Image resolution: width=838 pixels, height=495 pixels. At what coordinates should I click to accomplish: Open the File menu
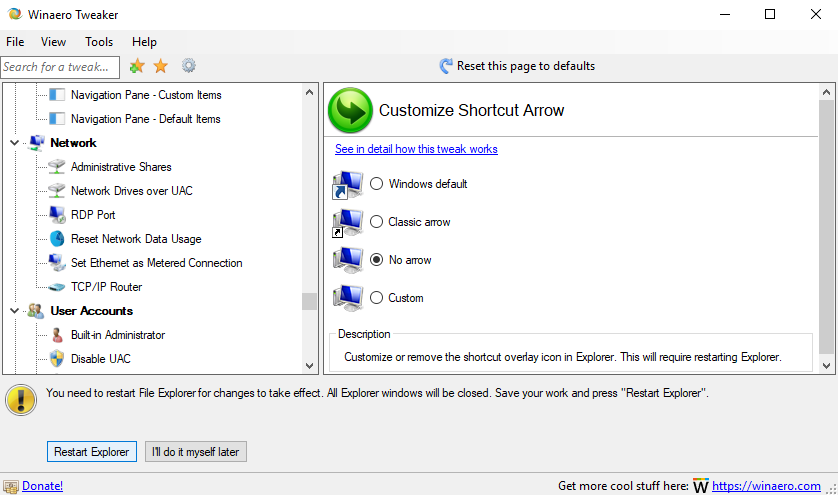point(15,42)
